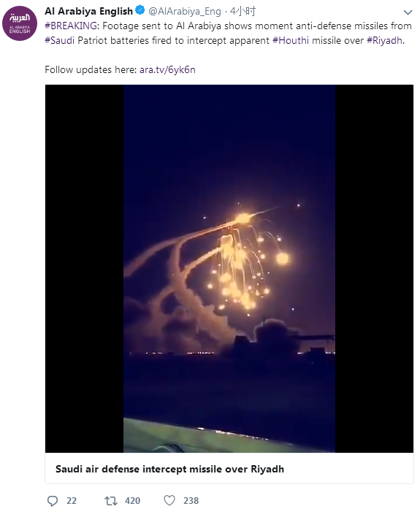Like the tweet with heart icon
Image resolution: width=420 pixels, height=509 pixels.
[169, 500]
